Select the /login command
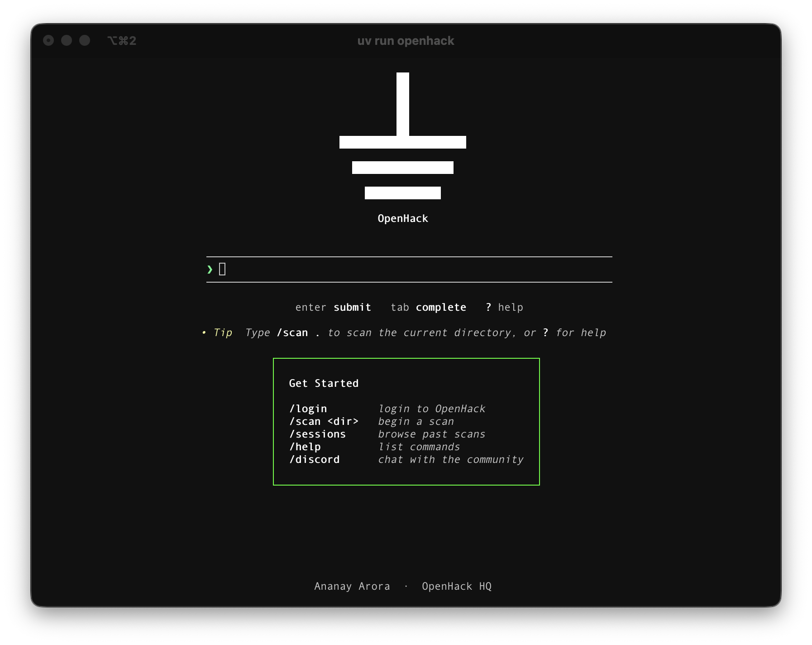Screen dimensions: 812x645 click(308, 409)
